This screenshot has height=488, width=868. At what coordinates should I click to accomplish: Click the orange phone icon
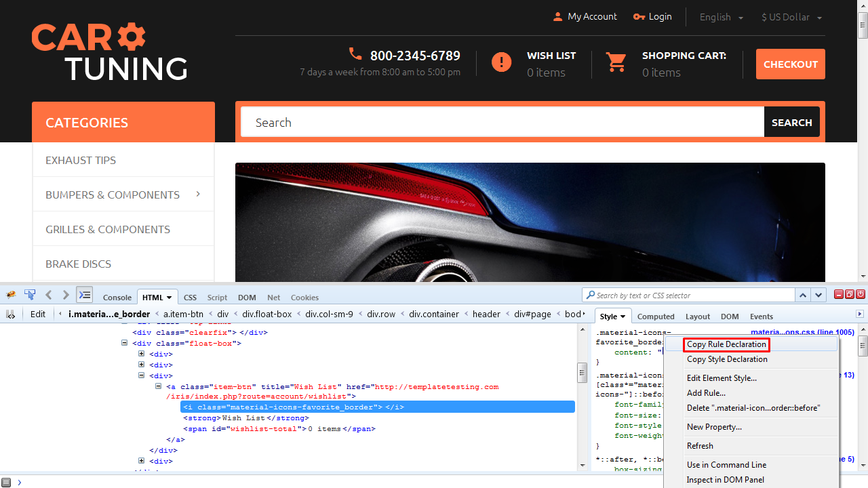click(x=355, y=54)
